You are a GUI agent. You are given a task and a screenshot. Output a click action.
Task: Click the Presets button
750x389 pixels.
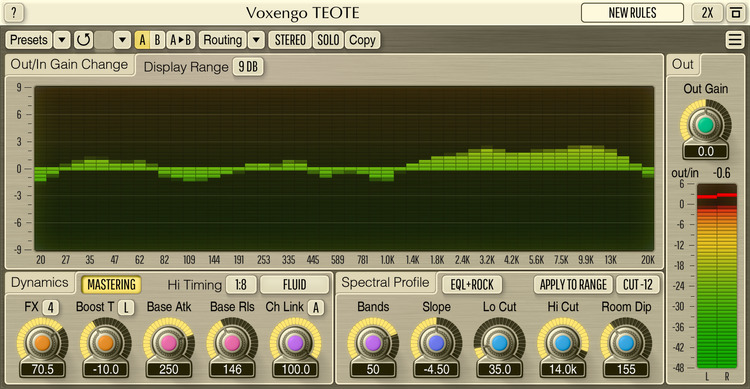click(x=29, y=40)
